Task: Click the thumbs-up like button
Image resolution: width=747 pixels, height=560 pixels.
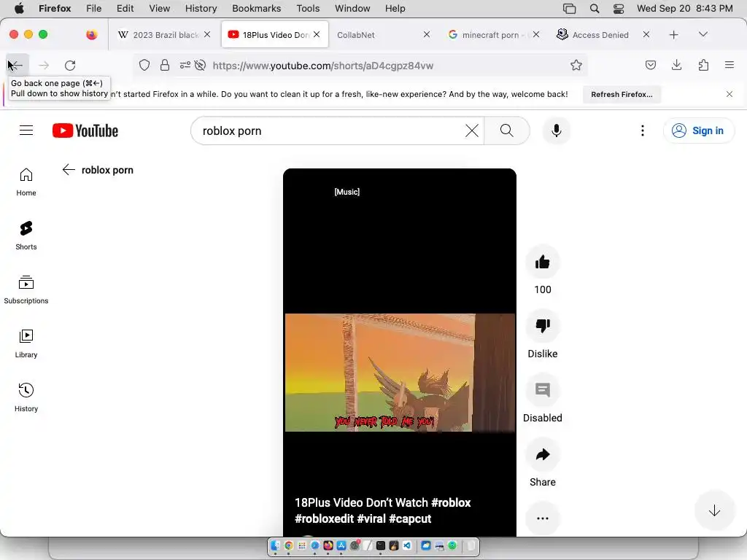Action: pos(542,262)
